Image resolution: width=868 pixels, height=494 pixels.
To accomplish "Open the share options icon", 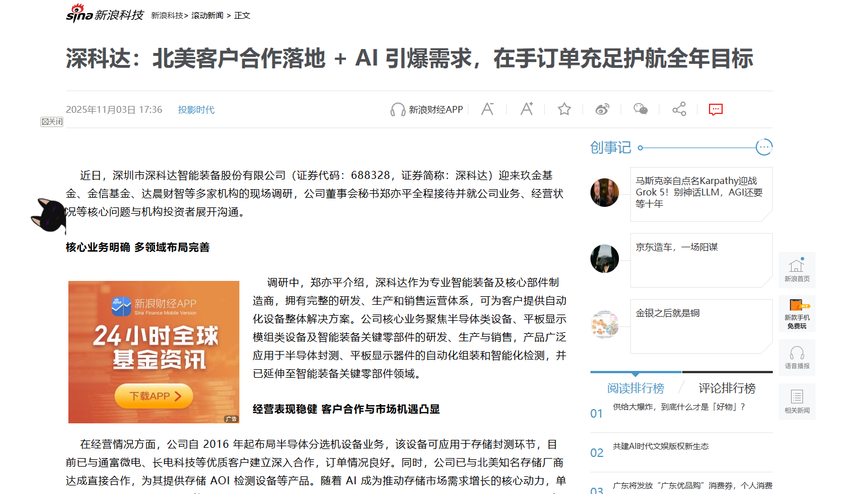I will (679, 109).
